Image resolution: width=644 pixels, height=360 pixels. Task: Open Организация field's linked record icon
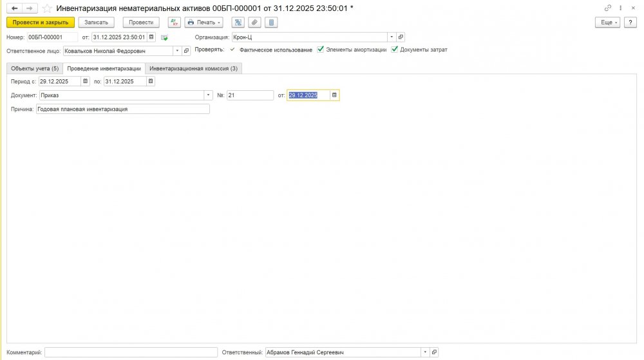tap(401, 37)
